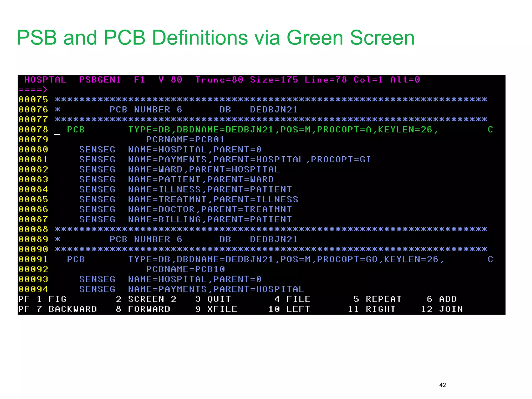
Task: Click PF 2 SCREEN 2 key label
Action: 146,299
